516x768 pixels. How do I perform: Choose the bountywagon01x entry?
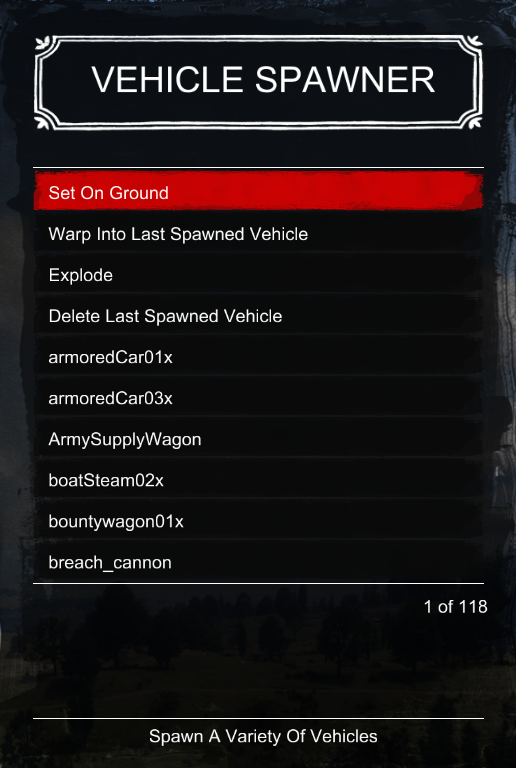(258, 522)
